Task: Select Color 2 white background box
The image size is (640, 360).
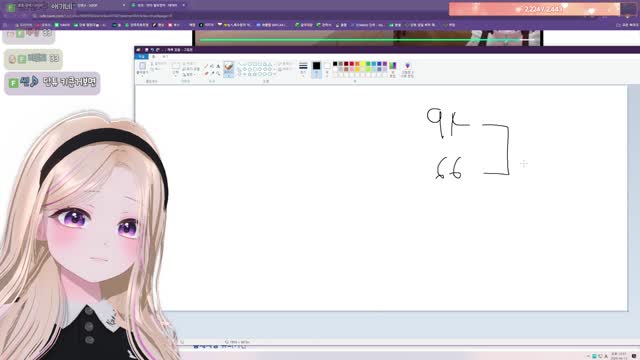Action: click(327, 69)
